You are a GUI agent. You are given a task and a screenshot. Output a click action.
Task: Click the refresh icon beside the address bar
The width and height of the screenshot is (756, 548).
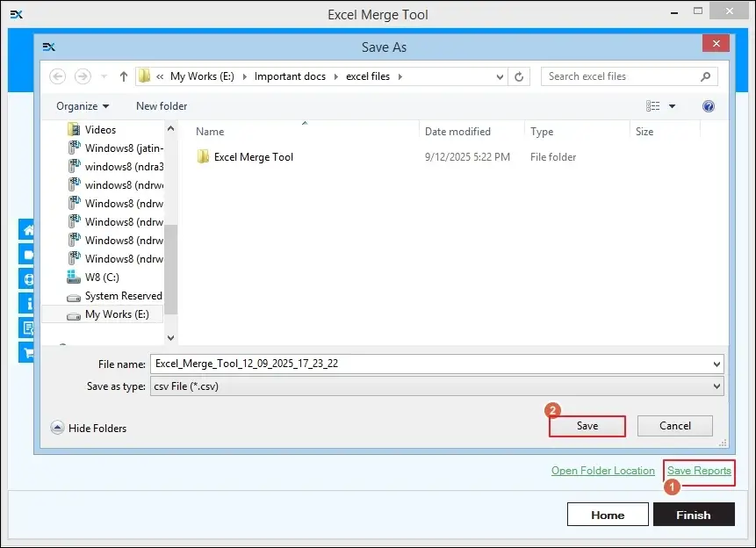coord(519,76)
